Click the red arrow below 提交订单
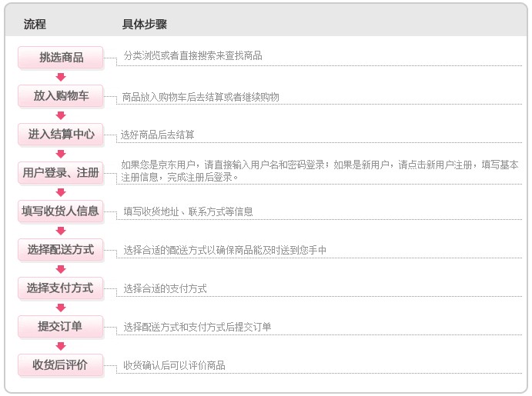 [61, 346]
